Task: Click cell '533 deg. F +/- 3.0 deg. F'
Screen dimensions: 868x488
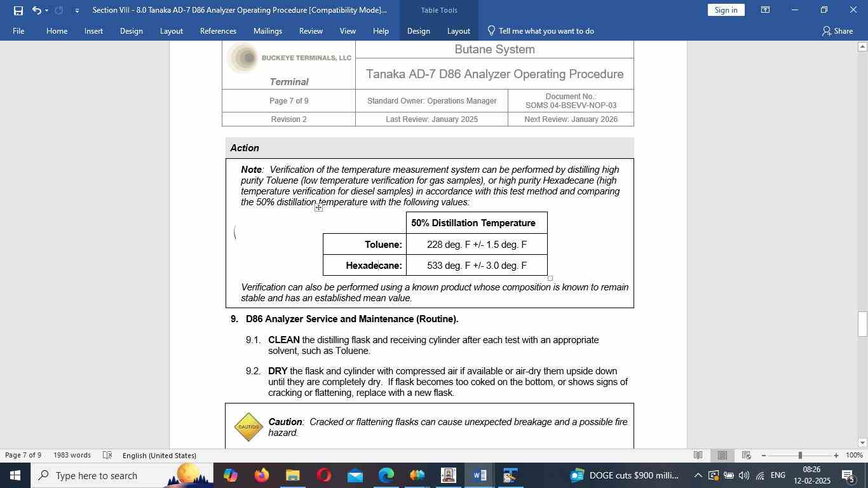Action: click(477, 266)
